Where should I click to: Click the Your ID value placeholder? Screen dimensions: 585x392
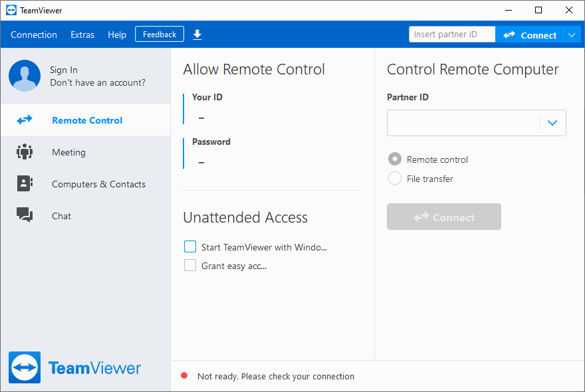pos(201,118)
